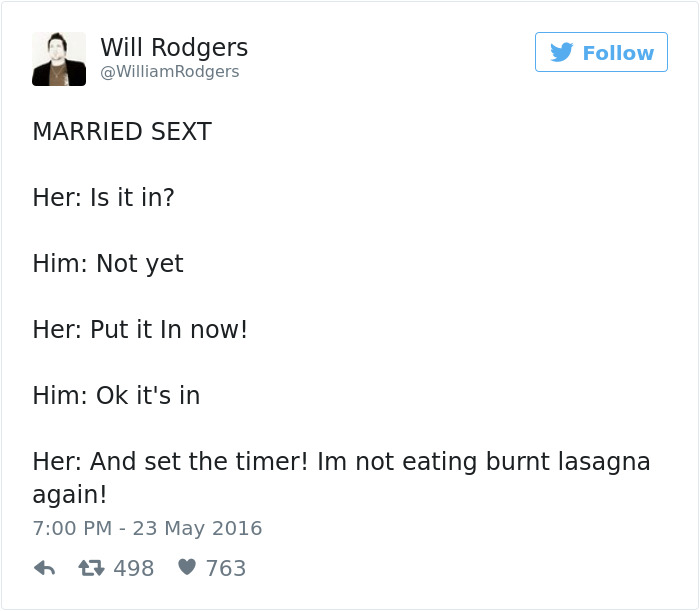Click the line 'Him: Not yet'
700x611 pixels.
[x=108, y=263]
